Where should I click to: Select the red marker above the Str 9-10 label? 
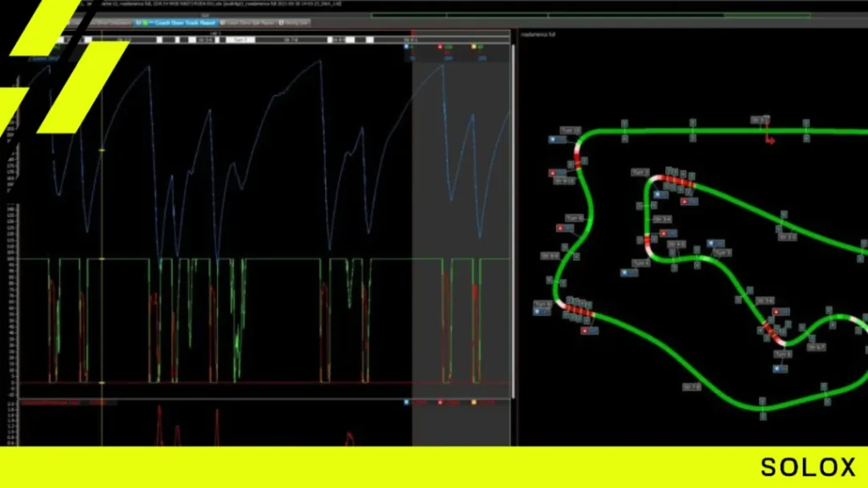pos(558,173)
